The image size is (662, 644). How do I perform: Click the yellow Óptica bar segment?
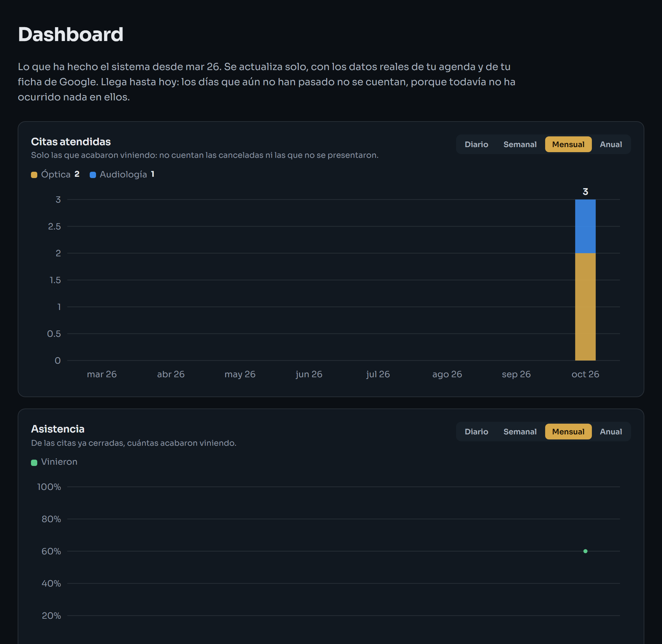[585, 307]
